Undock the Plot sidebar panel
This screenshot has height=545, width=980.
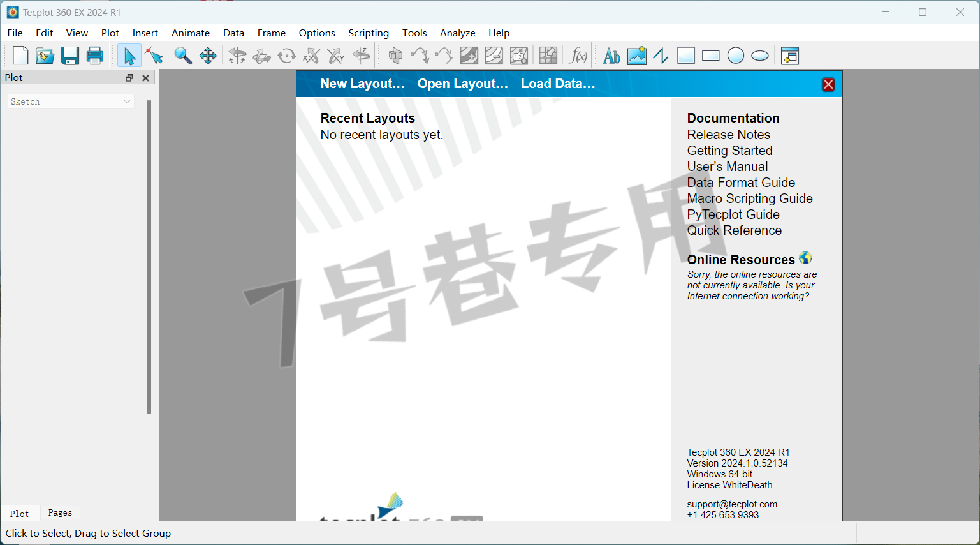click(129, 78)
